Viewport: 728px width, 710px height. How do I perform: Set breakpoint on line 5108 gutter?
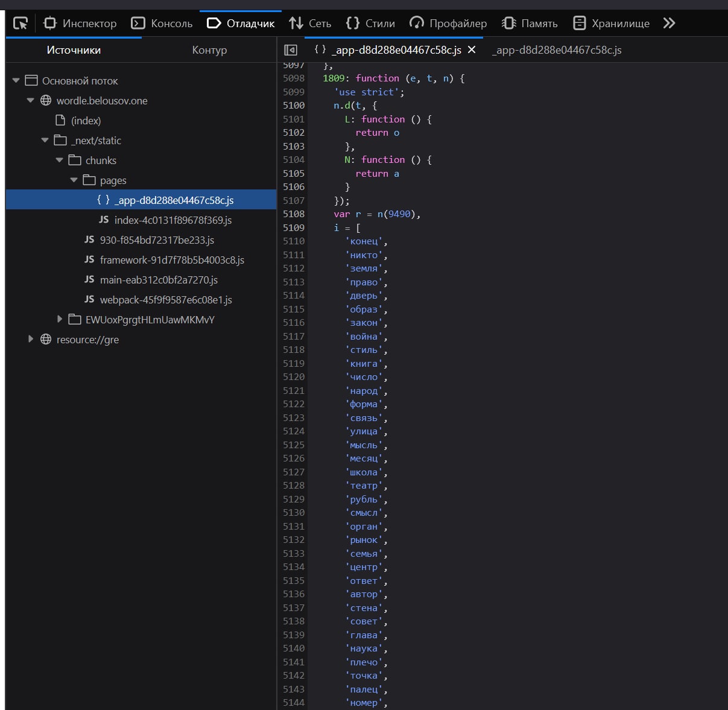point(294,214)
